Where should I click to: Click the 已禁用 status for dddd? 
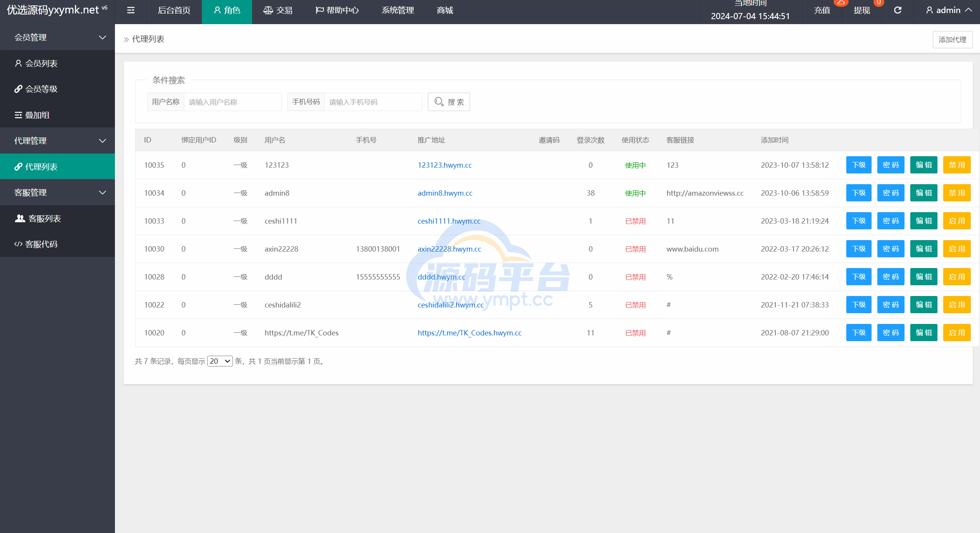pyautogui.click(x=635, y=277)
